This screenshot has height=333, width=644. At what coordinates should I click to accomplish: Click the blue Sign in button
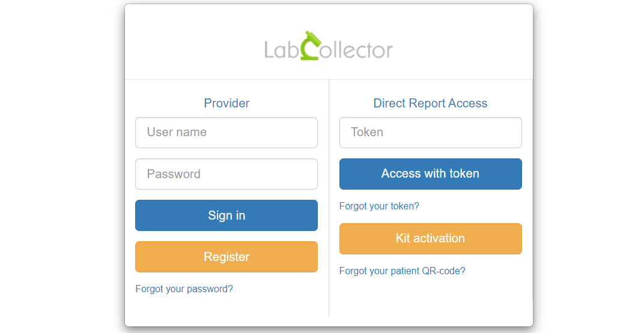[226, 215]
